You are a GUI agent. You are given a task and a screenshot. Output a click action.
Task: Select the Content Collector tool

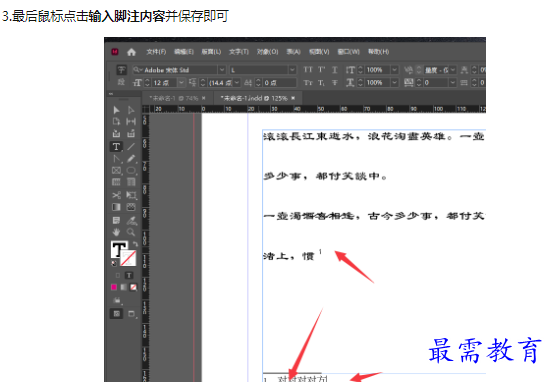tap(116, 134)
